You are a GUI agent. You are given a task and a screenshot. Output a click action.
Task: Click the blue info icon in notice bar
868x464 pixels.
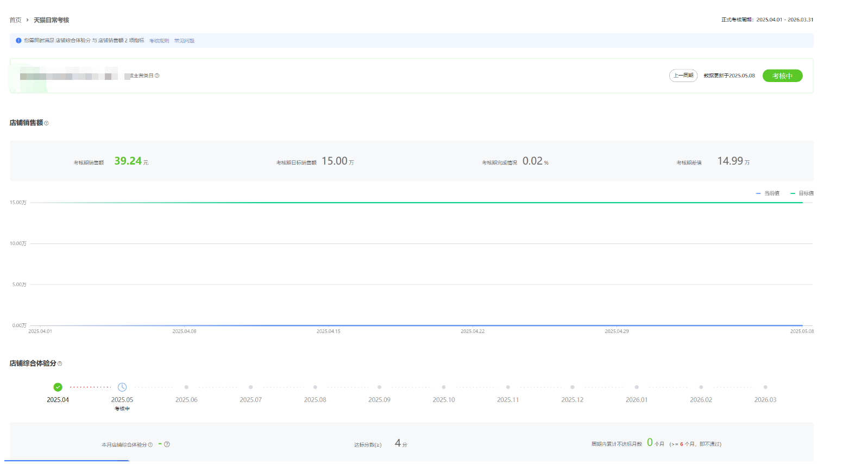coord(18,41)
